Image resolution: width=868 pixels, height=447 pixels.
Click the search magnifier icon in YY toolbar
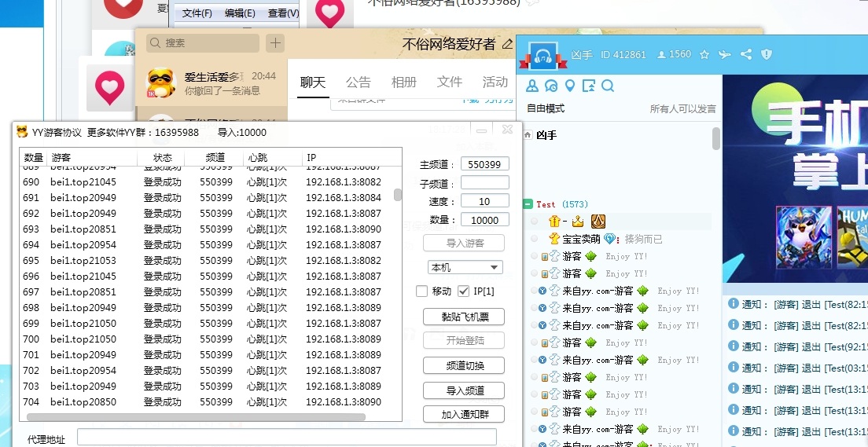tap(607, 86)
